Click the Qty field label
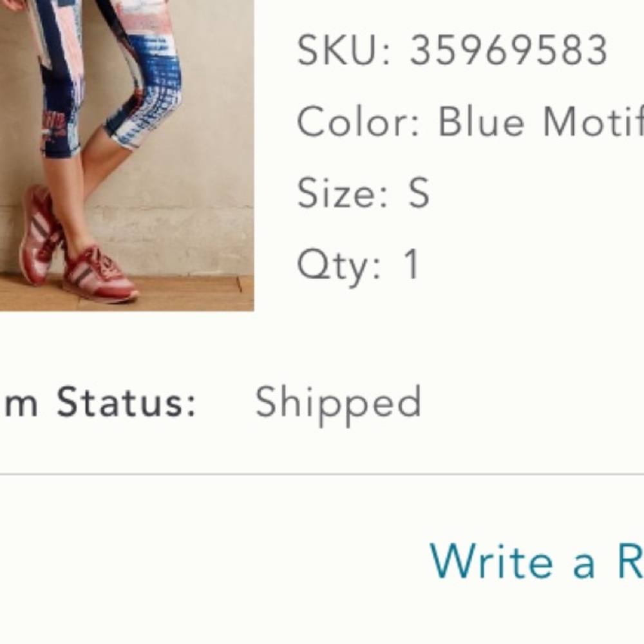 click(335, 261)
